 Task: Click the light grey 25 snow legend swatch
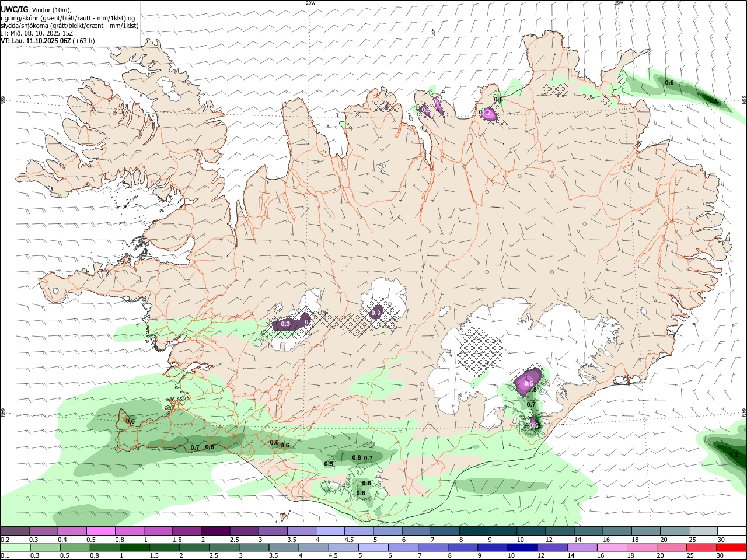[704, 531]
